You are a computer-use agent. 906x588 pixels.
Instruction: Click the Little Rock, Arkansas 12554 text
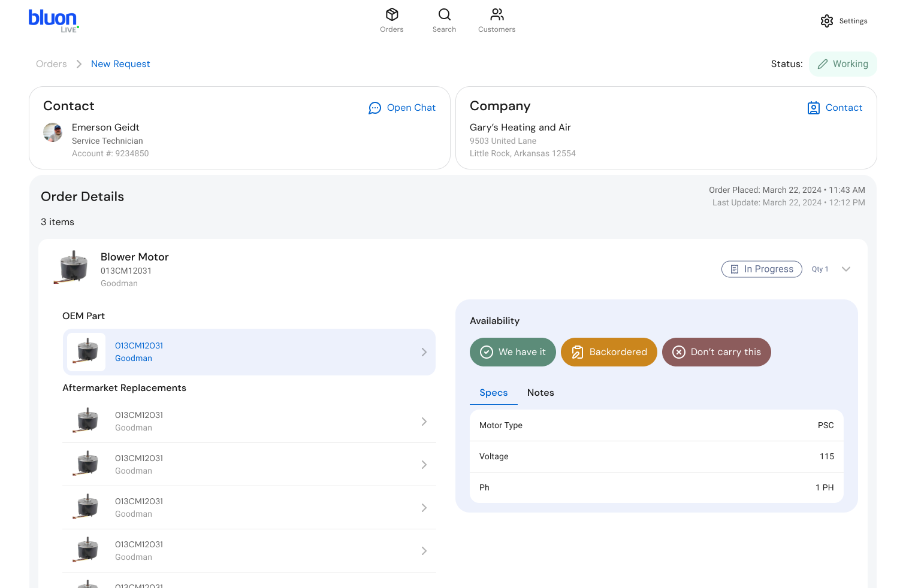(523, 154)
